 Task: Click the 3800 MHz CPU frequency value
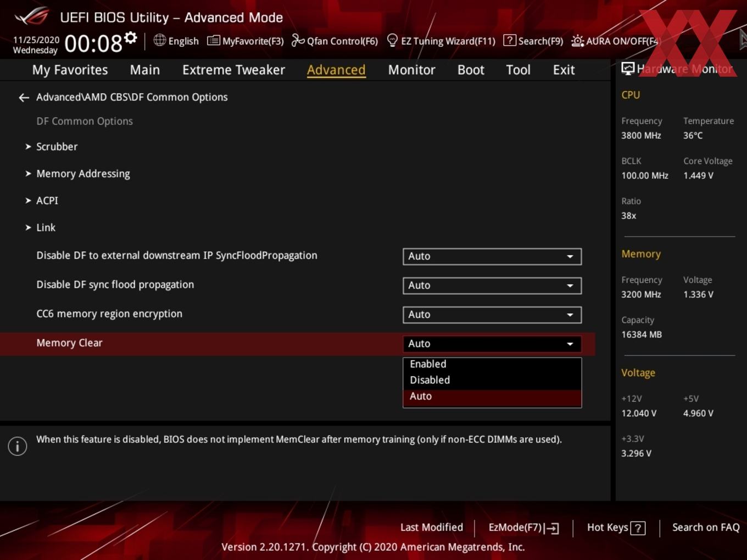pos(641,136)
